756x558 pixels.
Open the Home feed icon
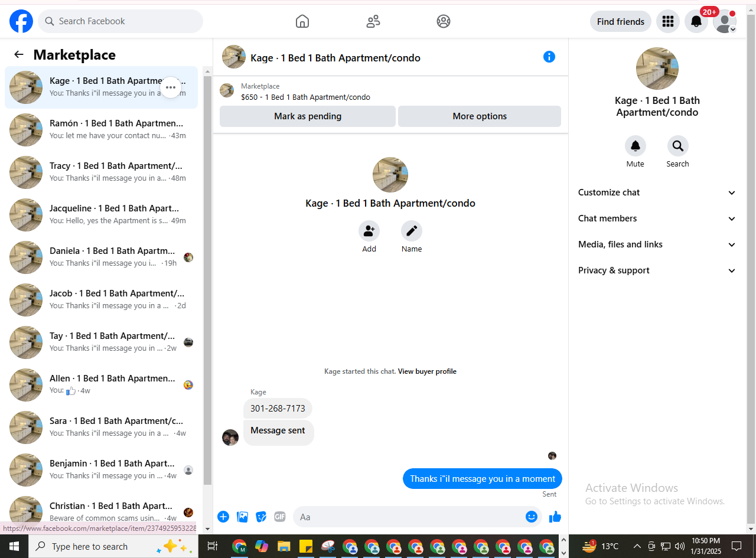coord(302,21)
